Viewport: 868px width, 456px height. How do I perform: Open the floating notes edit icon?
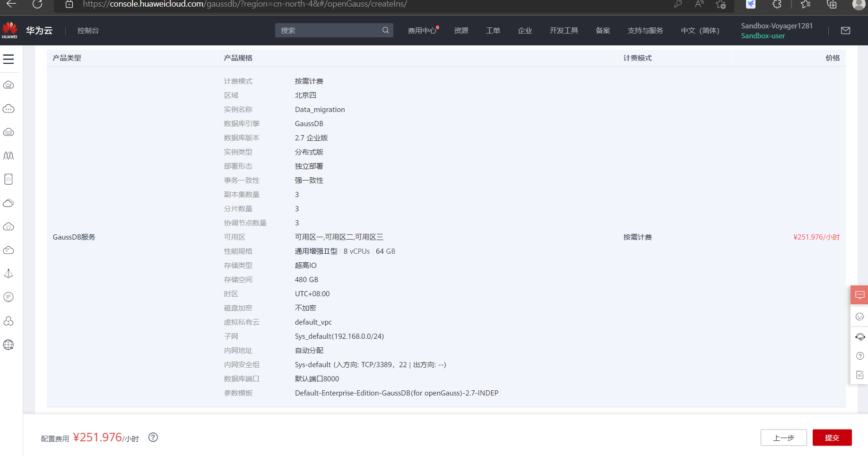860,375
